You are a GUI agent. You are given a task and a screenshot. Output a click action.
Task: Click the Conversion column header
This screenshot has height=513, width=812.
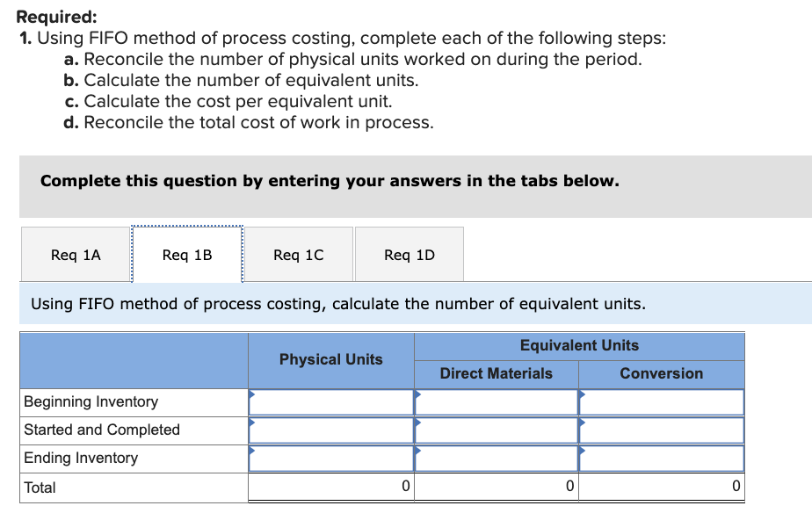[x=660, y=373]
